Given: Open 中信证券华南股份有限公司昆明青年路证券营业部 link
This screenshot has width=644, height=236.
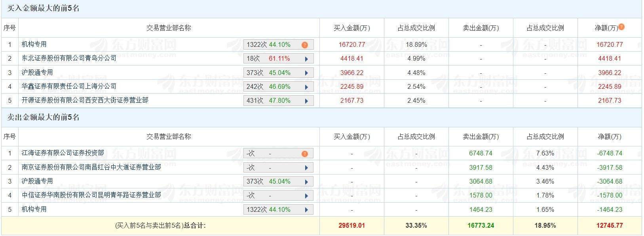Looking at the screenshot, I should coord(91,195).
